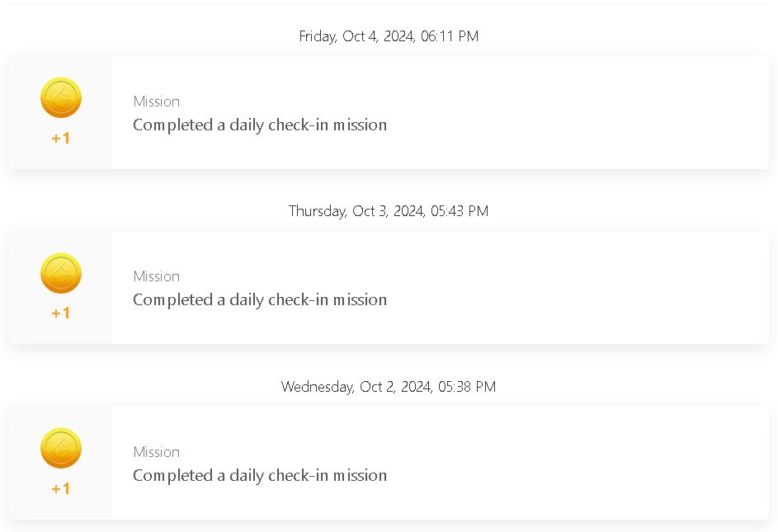
Task: Select the +1 reward amount on Thursday's entry
Action: tap(60, 313)
